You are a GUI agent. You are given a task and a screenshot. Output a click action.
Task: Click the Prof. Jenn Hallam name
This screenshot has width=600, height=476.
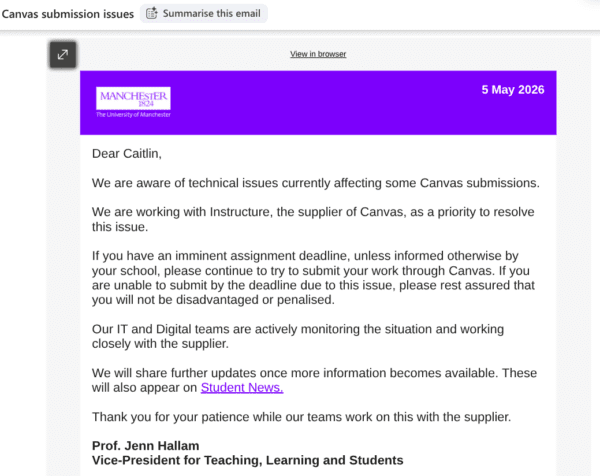[145, 446]
